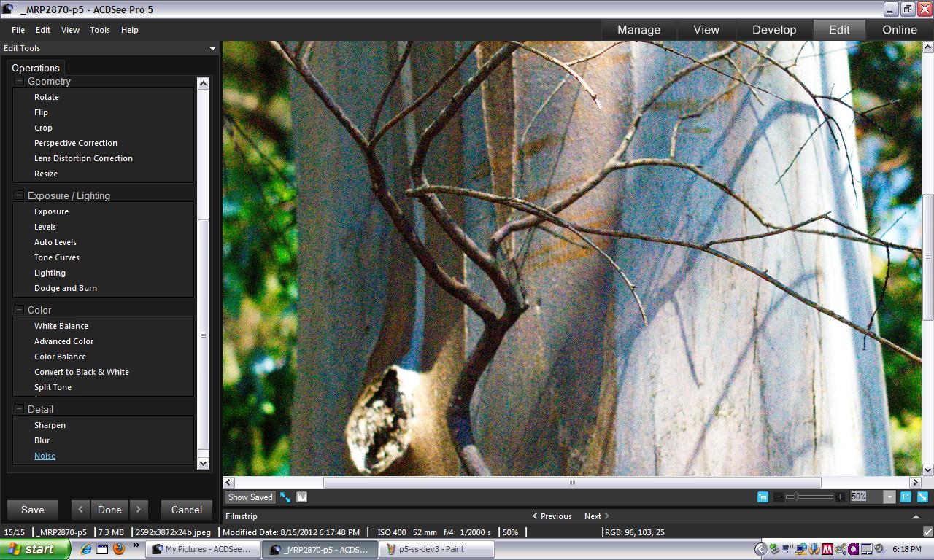Toggle the Show Saved button
The width and height of the screenshot is (934, 560).
click(250, 497)
